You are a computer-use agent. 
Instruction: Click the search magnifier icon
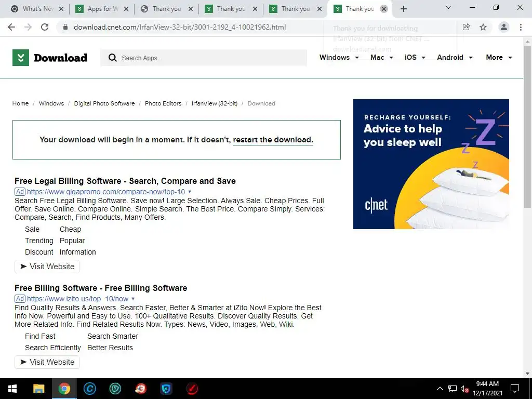click(x=113, y=58)
